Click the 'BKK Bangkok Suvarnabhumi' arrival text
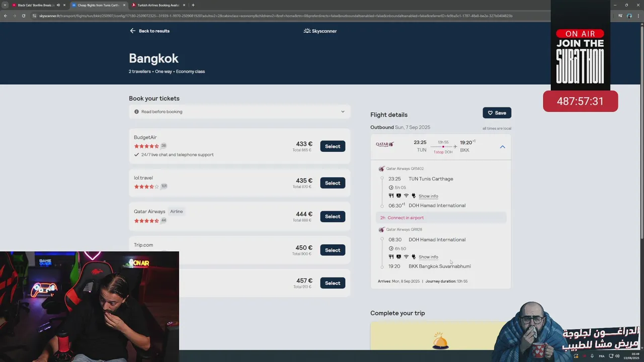 [x=440, y=266]
